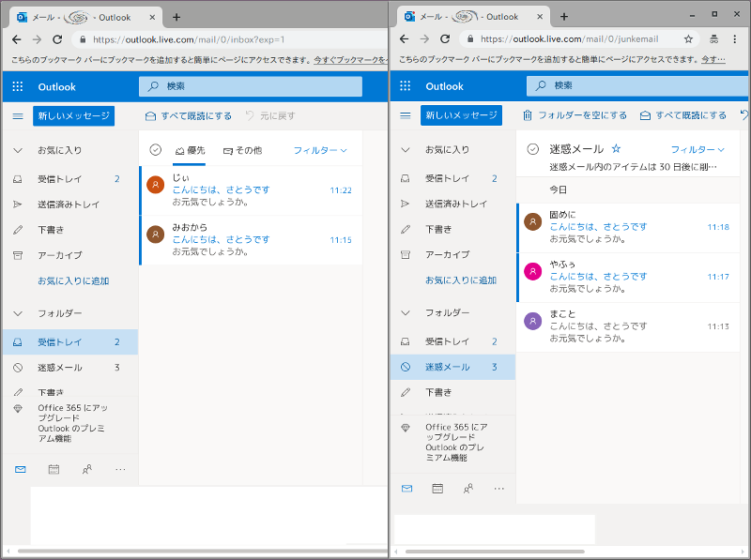Image resolution: width=751 pixels, height=560 pixels.
Task: Click the 検索 search field in right window
Action: 638,85
